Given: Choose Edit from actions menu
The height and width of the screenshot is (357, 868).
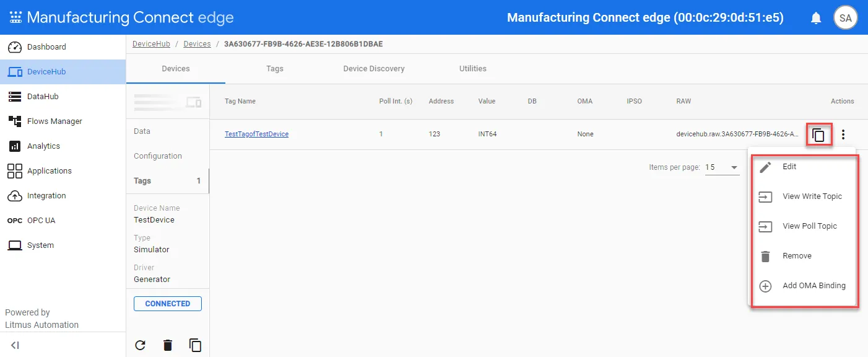Looking at the screenshot, I should click(x=804, y=167).
